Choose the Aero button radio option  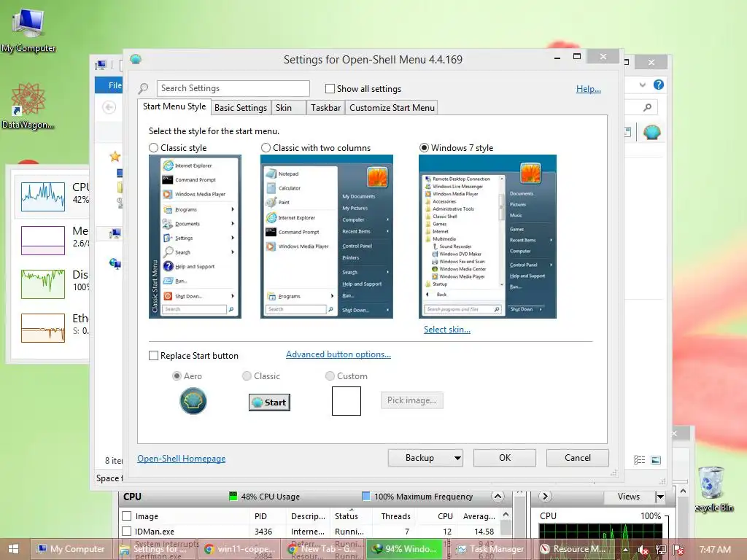click(x=177, y=376)
